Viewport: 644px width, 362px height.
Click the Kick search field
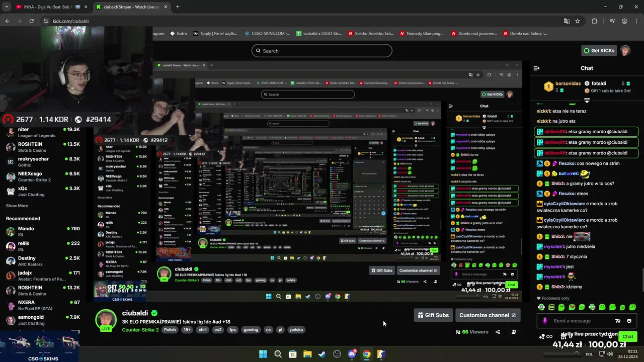322,51
